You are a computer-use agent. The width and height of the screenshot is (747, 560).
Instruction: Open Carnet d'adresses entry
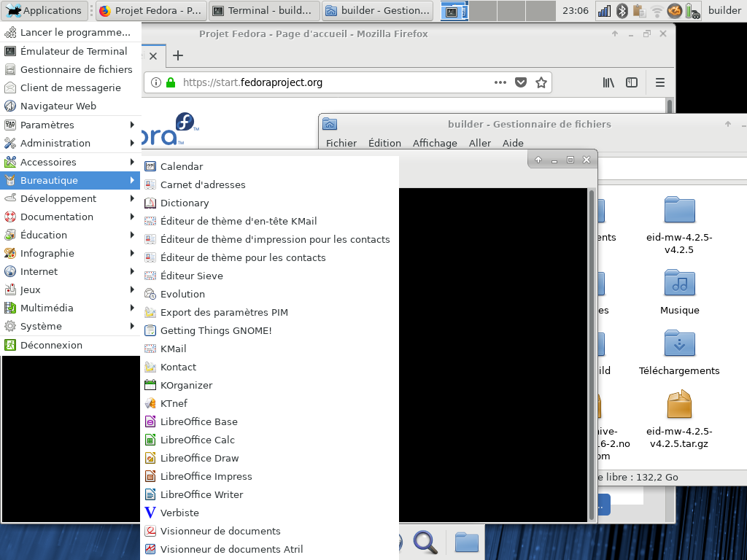pos(270,184)
